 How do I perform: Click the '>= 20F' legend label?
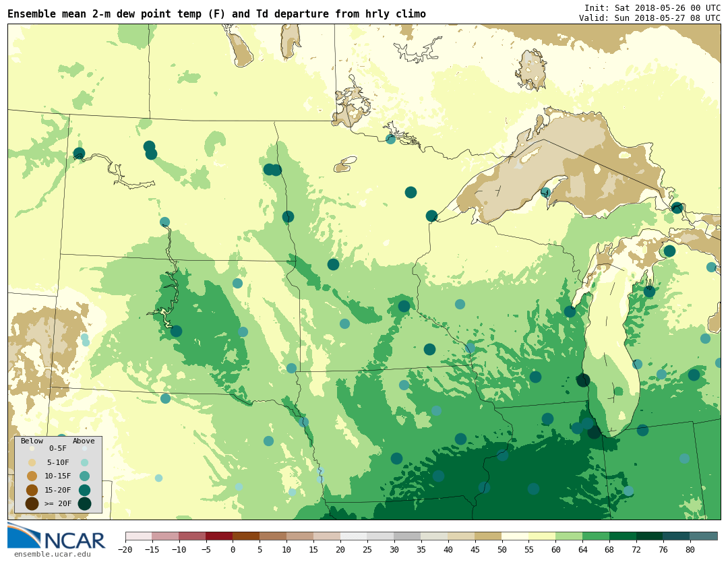[x=57, y=504]
